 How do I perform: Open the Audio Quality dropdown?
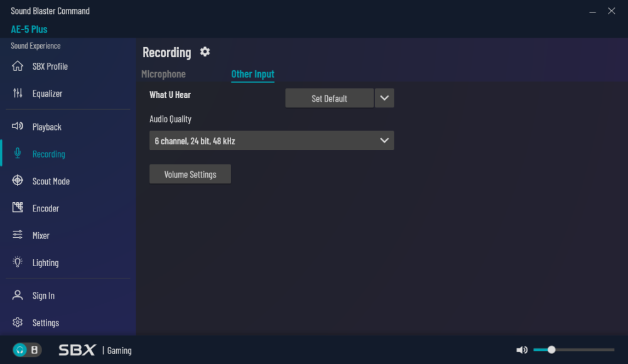click(x=271, y=141)
